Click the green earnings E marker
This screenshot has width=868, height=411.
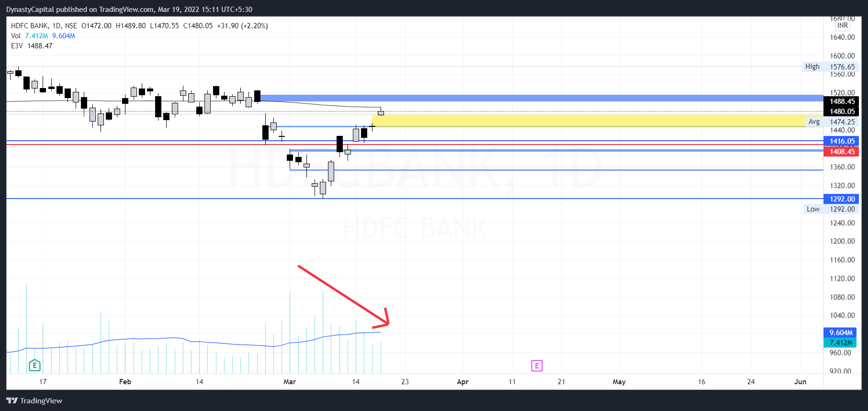coord(34,366)
